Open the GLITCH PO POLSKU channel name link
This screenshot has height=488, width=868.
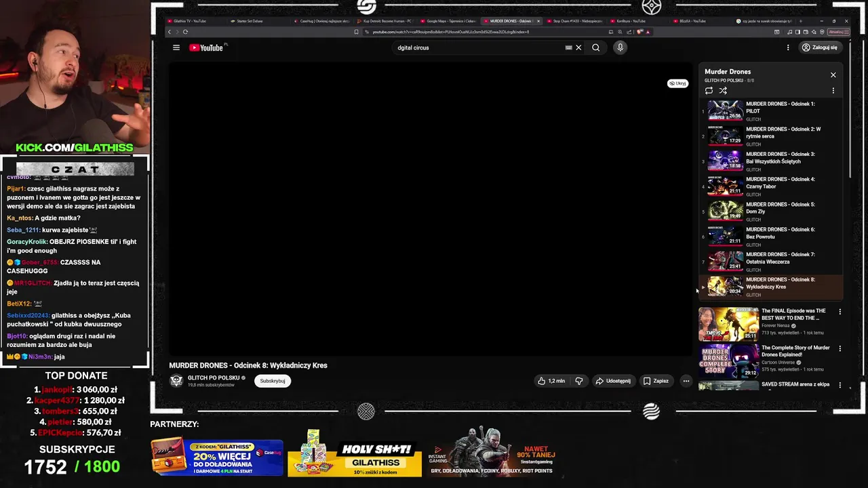click(x=214, y=378)
